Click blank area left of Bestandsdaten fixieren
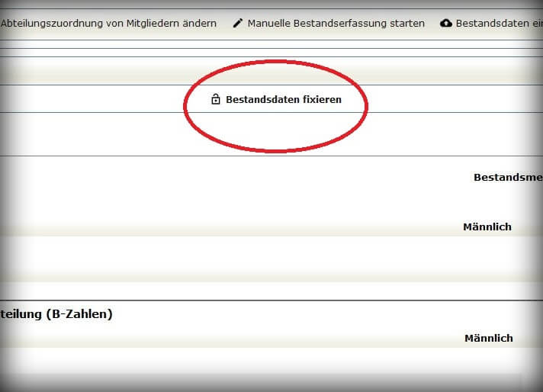The width and height of the screenshot is (543, 392). (x=92, y=99)
